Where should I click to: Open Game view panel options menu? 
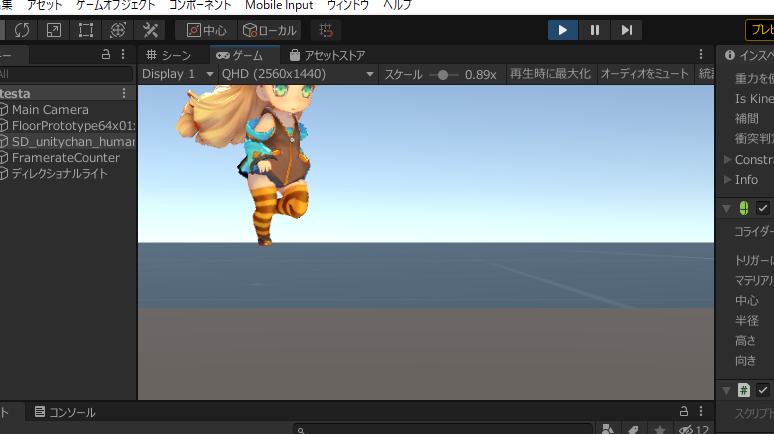(x=701, y=54)
